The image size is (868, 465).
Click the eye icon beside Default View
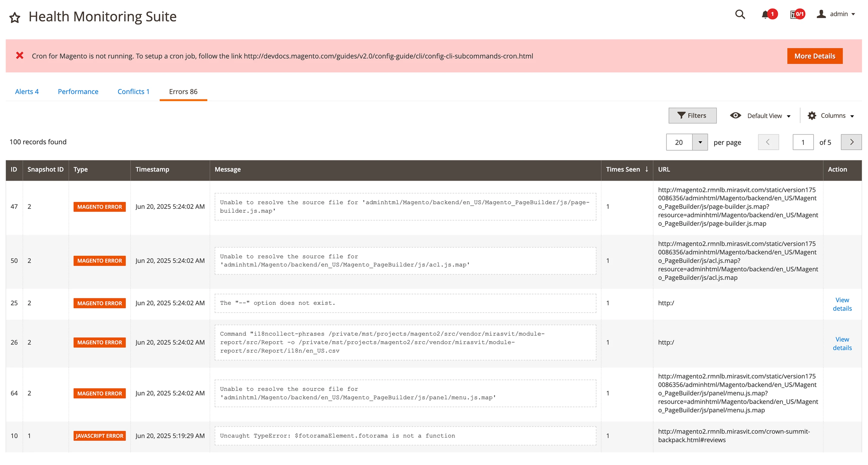(736, 115)
